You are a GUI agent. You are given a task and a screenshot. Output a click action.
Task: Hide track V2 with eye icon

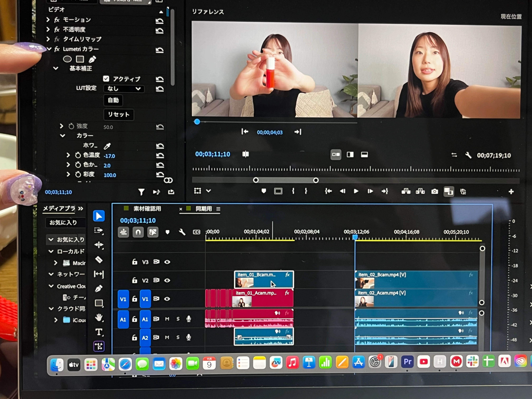(x=167, y=280)
